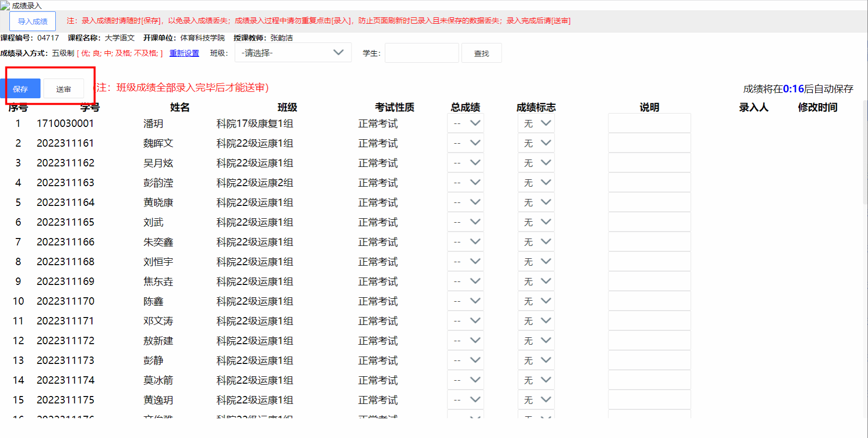Open 成绩标志 dropdown for student 敖新建
The width and height of the screenshot is (868, 438).
pyautogui.click(x=536, y=341)
